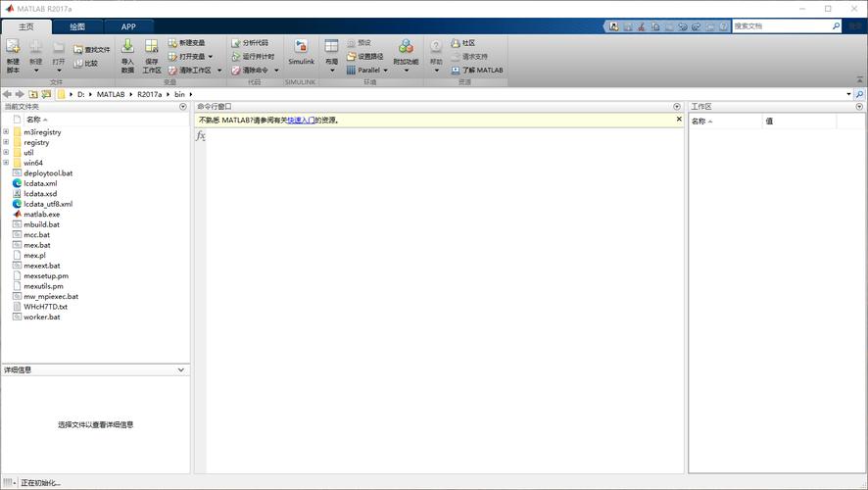Switch to the APP tab
The width and height of the screenshot is (868, 490).
(128, 26)
